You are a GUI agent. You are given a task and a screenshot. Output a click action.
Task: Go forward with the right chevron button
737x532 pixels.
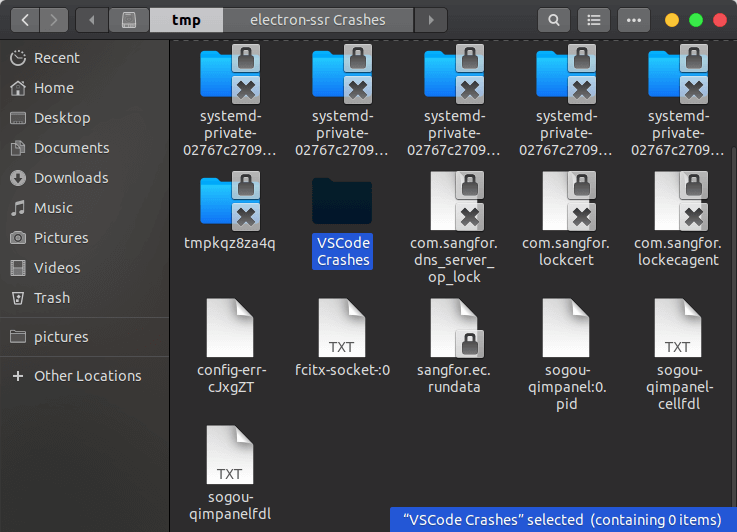click(54, 20)
